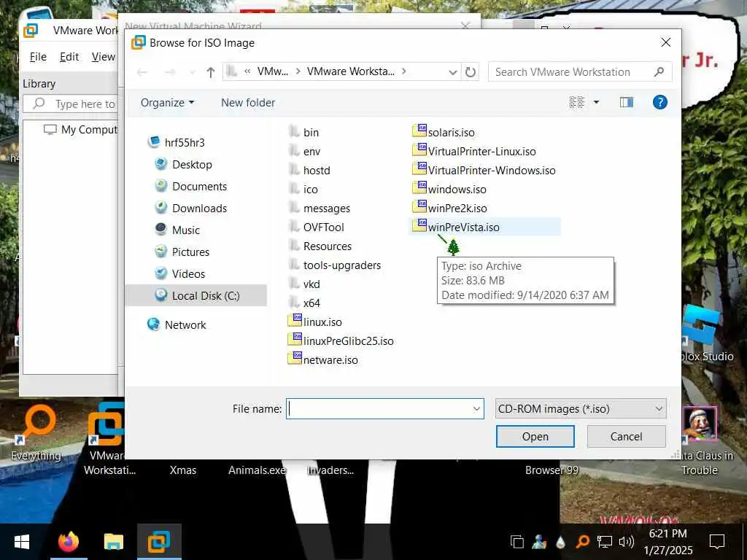This screenshot has width=747, height=560.
Task: Select the VirtualPrinter-Linux.iso file icon
Action: coord(419,149)
